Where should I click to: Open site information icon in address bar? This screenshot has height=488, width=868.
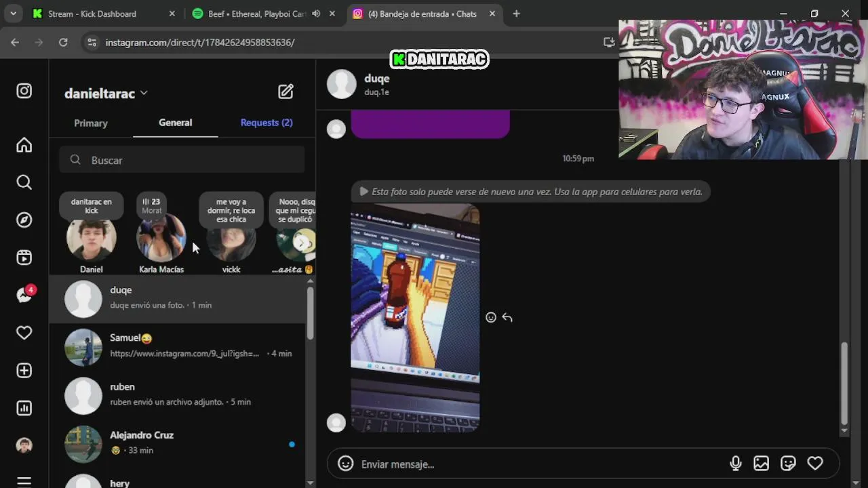(x=92, y=42)
